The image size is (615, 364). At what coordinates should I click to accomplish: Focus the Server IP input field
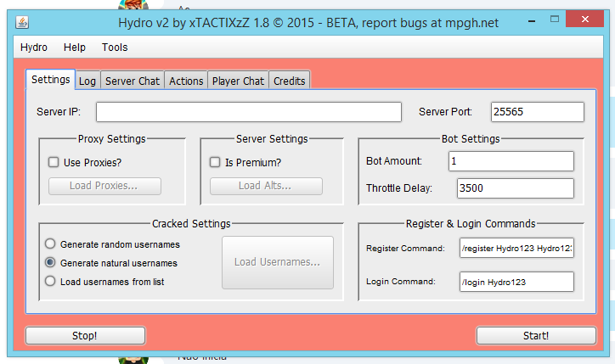[249, 112]
